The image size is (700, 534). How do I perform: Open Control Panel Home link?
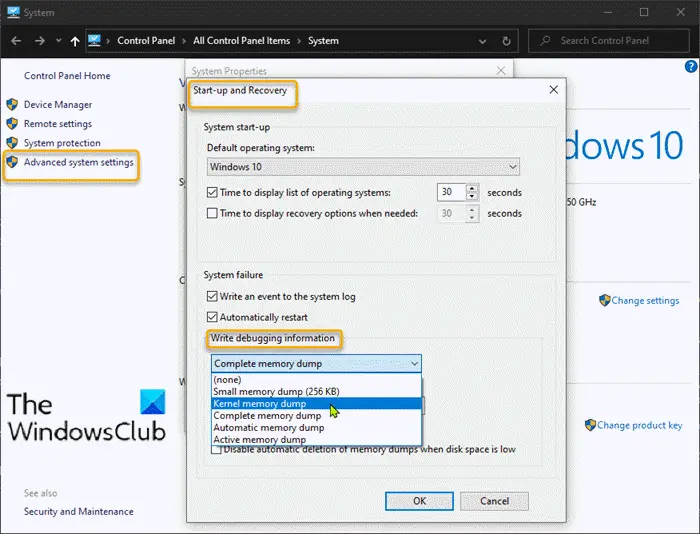pos(67,76)
